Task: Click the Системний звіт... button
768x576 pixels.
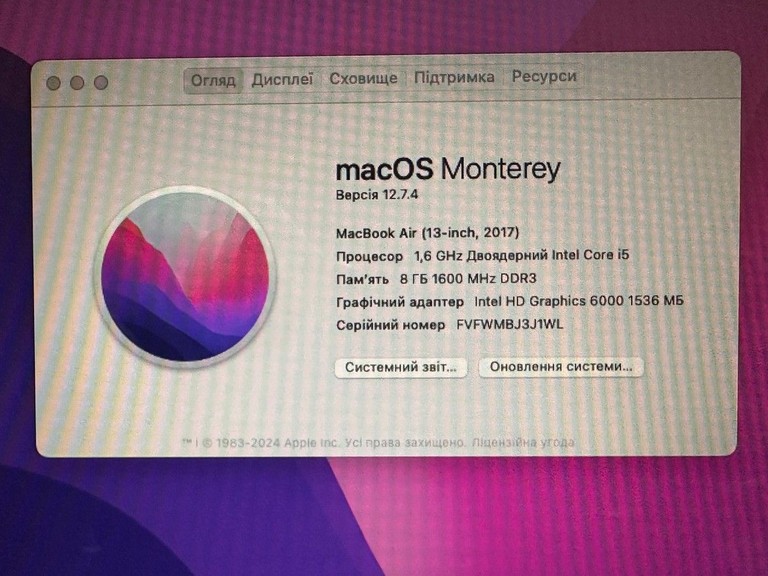Action: click(401, 367)
